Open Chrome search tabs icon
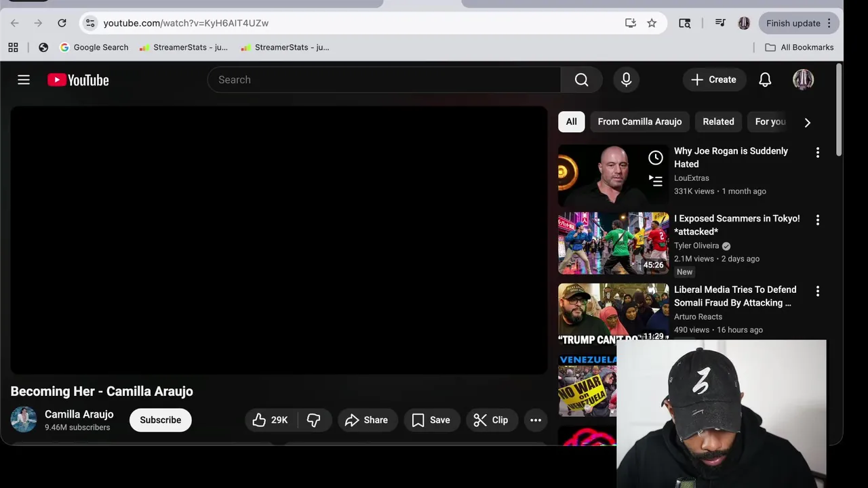 [685, 23]
